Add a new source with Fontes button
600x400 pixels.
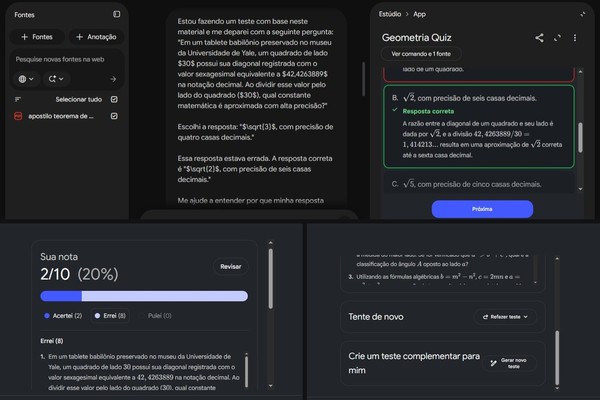point(37,37)
